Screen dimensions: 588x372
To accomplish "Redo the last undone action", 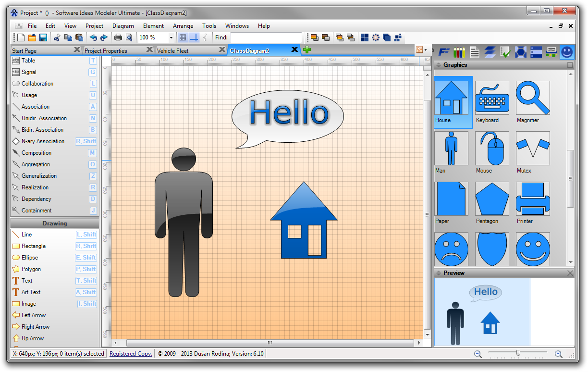I will pos(104,37).
